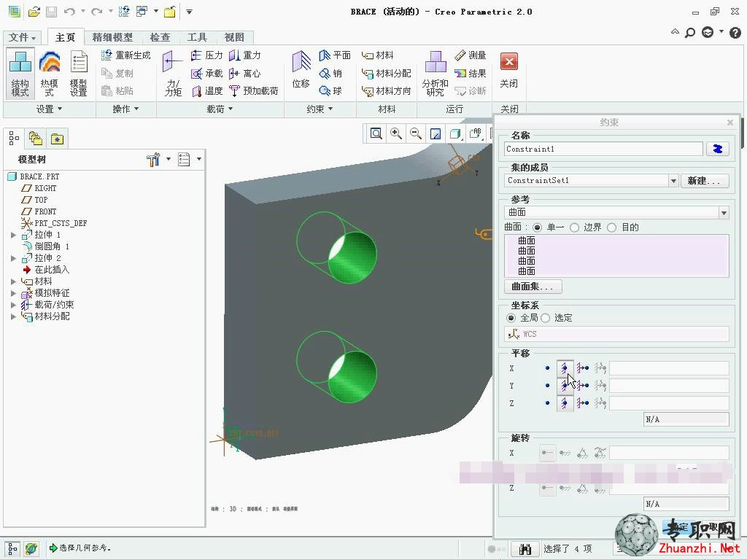The height and width of the screenshot is (560, 747).
Task: Activate 结构模式 (Structure mode)
Action: (20, 74)
